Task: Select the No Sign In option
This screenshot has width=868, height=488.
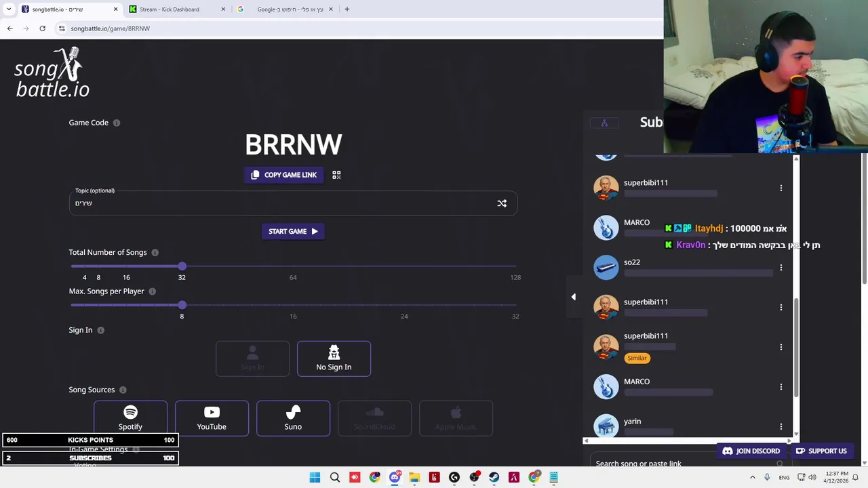Action: click(x=334, y=359)
